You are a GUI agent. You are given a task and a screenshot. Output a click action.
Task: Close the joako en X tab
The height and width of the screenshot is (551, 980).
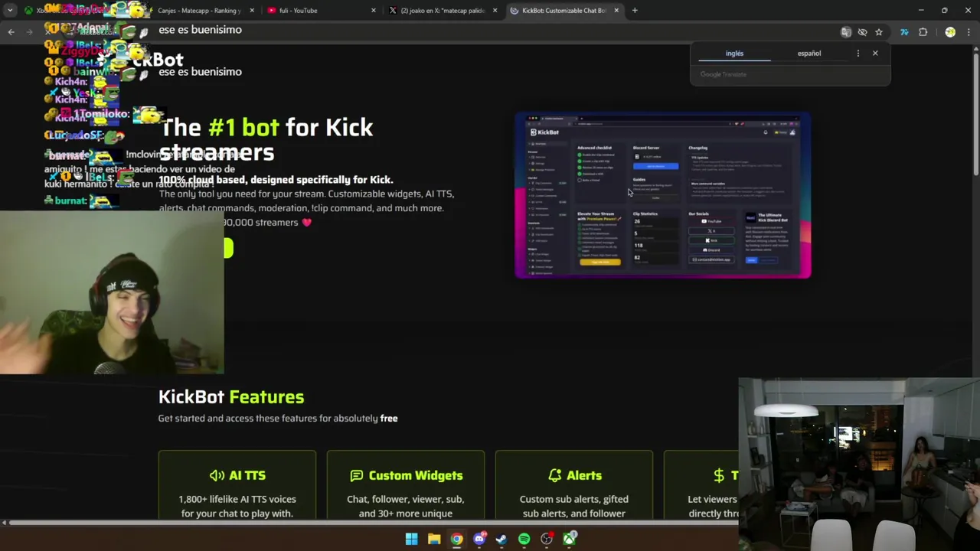[495, 11]
